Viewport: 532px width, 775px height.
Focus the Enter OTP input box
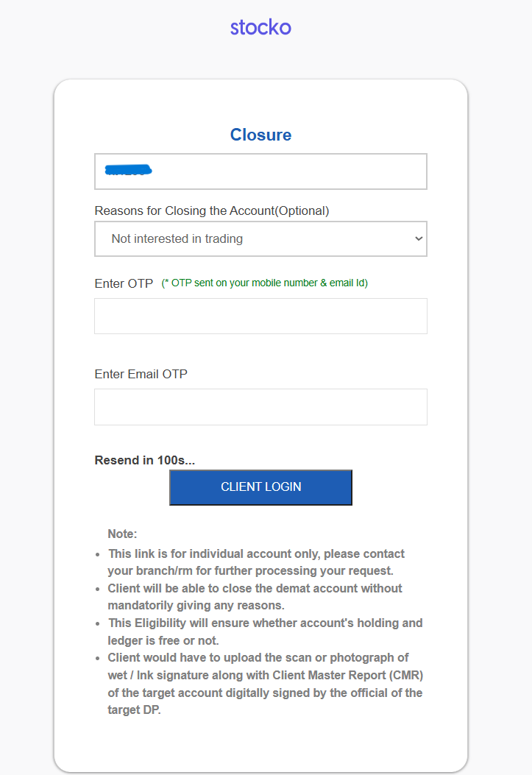260,316
